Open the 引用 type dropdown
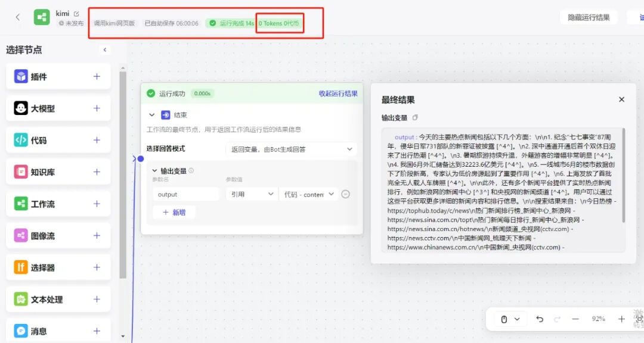Screen dimensions: 644x343 click(250, 194)
